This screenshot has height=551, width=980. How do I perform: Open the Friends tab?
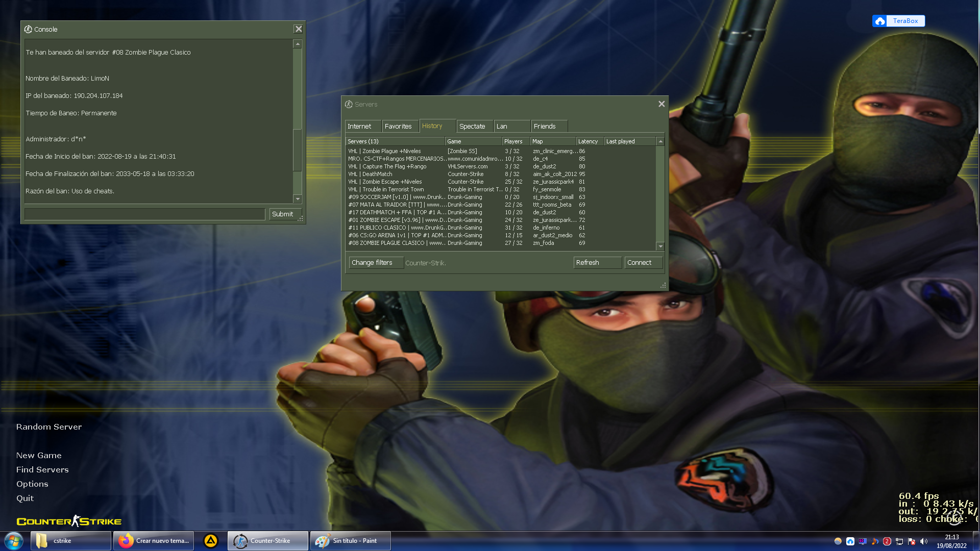[x=549, y=126]
